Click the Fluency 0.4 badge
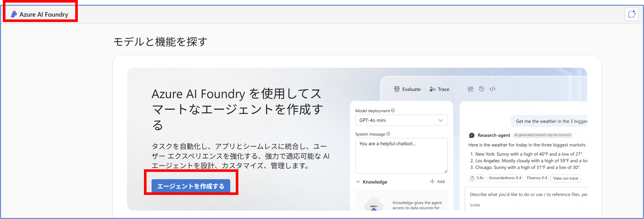The image size is (644, 219). coord(537,178)
